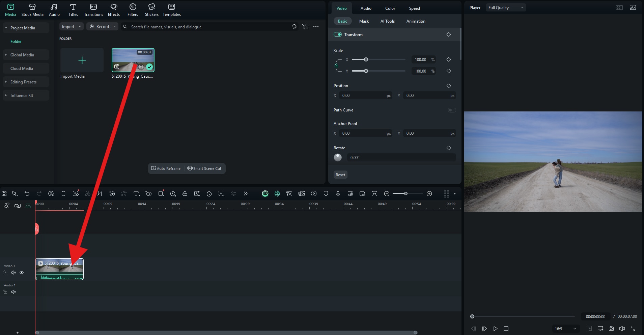The height and width of the screenshot is (335, 644).
Task: Expand Global Media section
Action: tap(6, 55)
